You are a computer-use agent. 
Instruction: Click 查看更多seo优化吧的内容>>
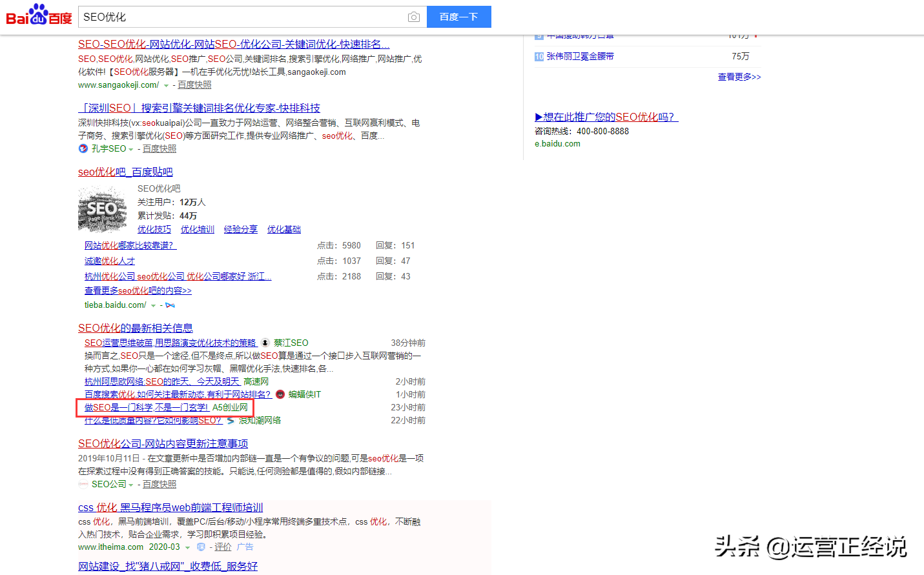click(x=138, y=290)
